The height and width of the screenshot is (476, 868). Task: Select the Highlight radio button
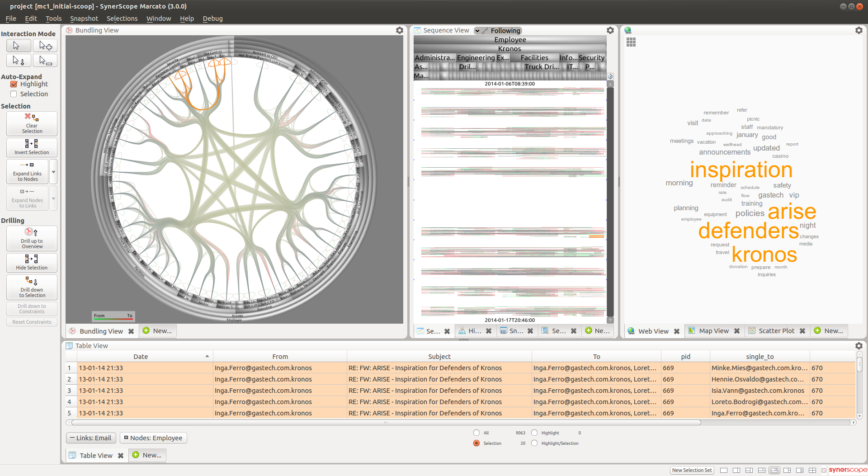click(534, 433)
